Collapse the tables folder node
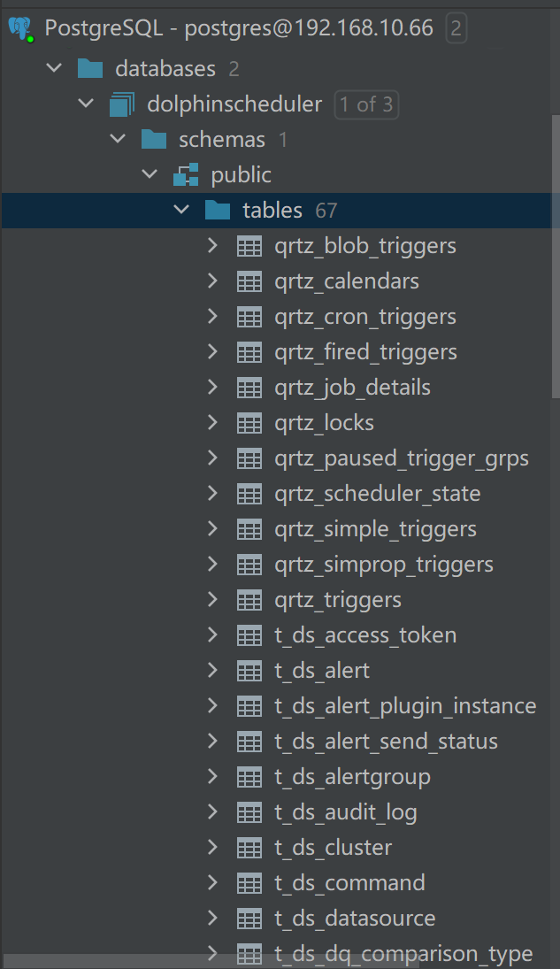Viewport: 560px width, 969px height. (x=181, y=211)
